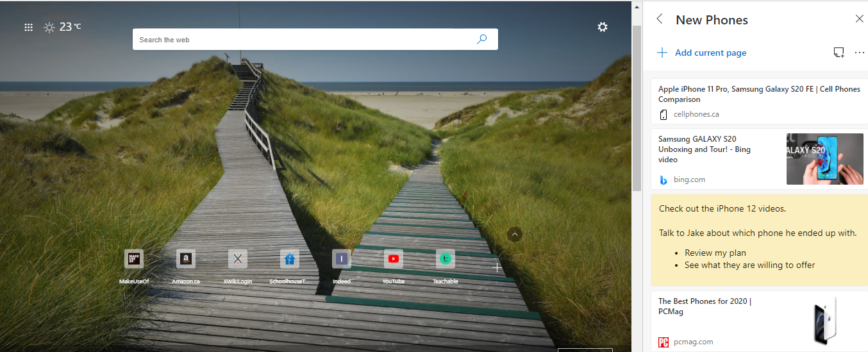Open the apps grid launcher icon
The width and height of the screenshot is (868, 352).
pyautogui.click(x=28, y=27)
